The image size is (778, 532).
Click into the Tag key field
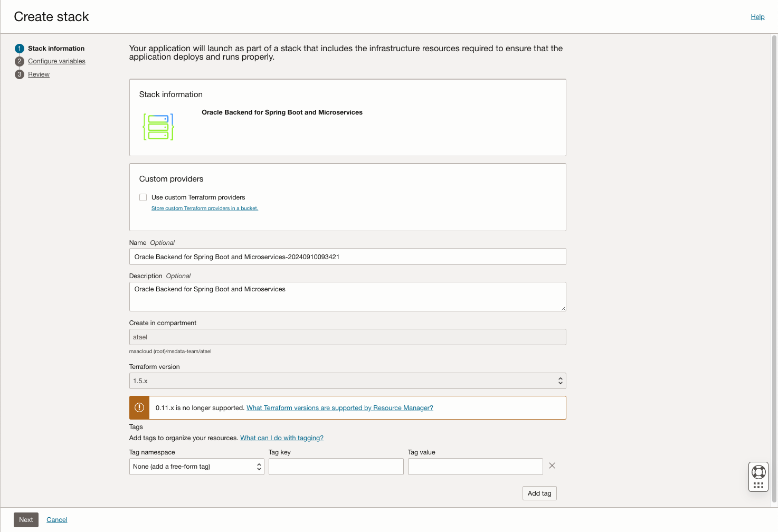336,467
